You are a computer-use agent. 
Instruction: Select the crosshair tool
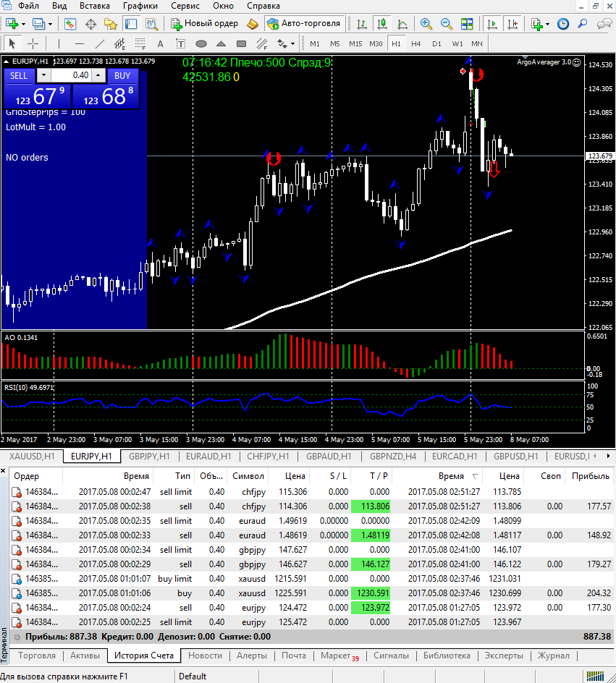tap(33, 43)
